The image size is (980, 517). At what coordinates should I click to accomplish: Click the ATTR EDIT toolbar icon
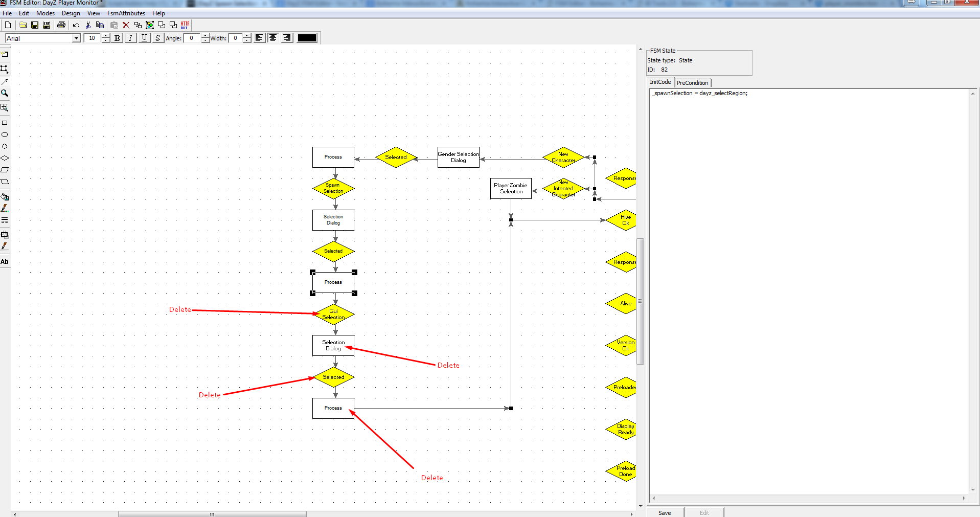(185, 25)
